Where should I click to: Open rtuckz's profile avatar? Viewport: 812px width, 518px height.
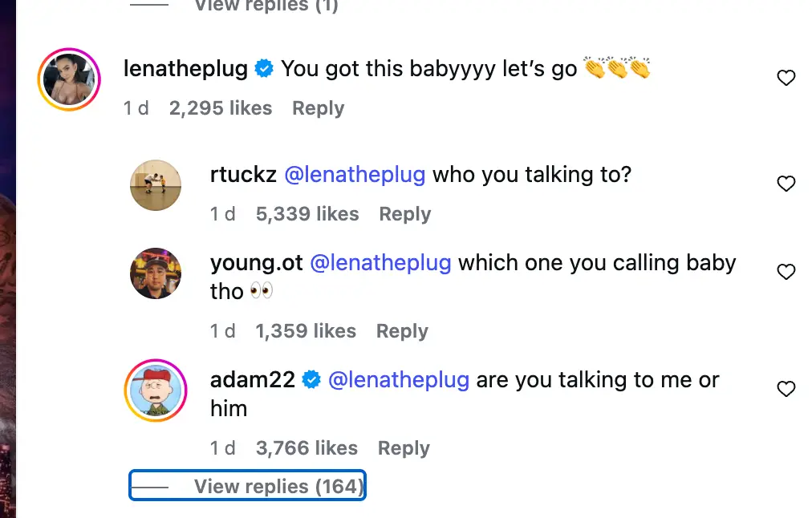tap(156, 185)
